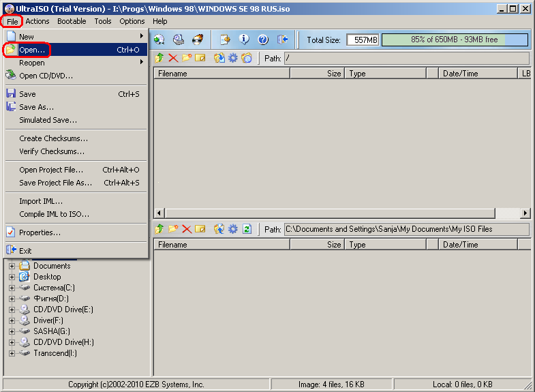Expand the Documents tree node
Viewport: 535px width, 392px height.
[x=12, y=266]
